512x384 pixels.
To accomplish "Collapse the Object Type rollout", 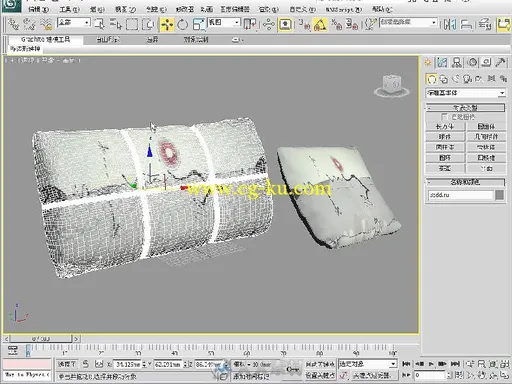I will point(465,108).
